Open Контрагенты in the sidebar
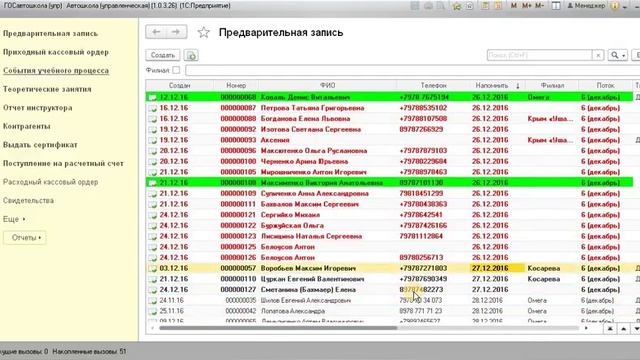This screenshot has height=360, width=640. point(27,126)
